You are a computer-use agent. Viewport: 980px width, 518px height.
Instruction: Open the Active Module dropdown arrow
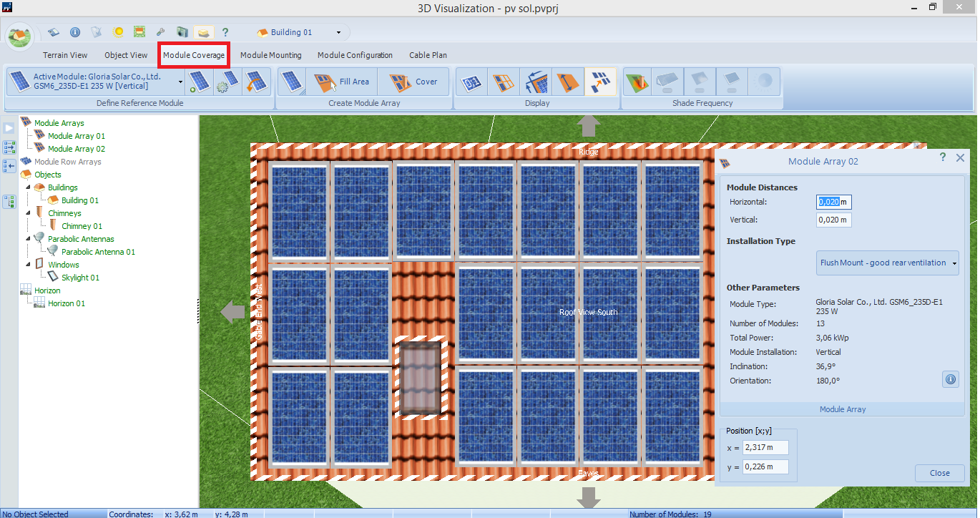point(181,82)
